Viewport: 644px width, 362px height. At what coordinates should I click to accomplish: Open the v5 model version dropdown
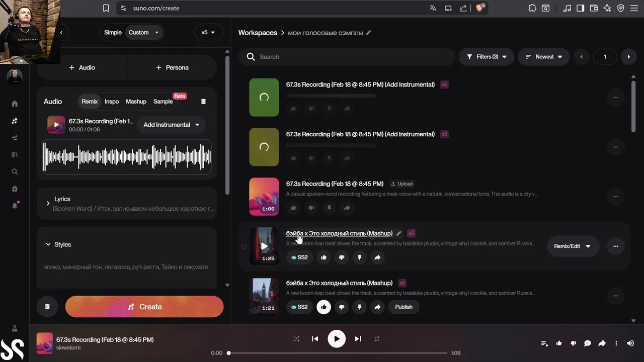tap(209, 32)
